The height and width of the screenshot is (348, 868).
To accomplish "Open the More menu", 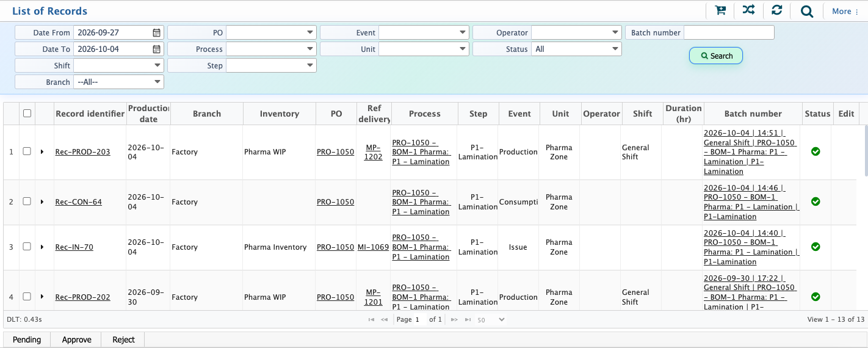I will 845,11.
